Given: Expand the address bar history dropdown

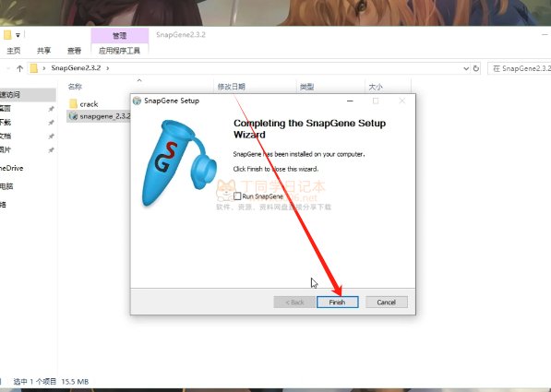Looking at the screenshot, I should (466, 68).
